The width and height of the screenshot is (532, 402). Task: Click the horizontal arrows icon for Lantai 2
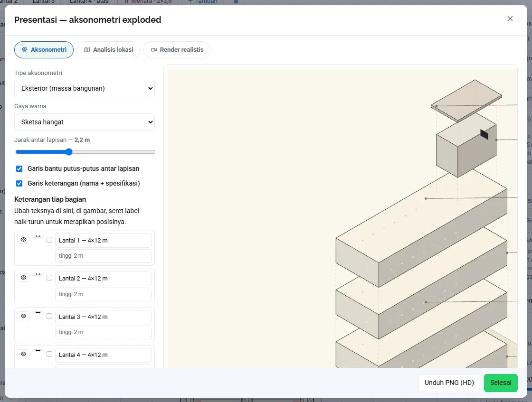click(x=38, y=274)
